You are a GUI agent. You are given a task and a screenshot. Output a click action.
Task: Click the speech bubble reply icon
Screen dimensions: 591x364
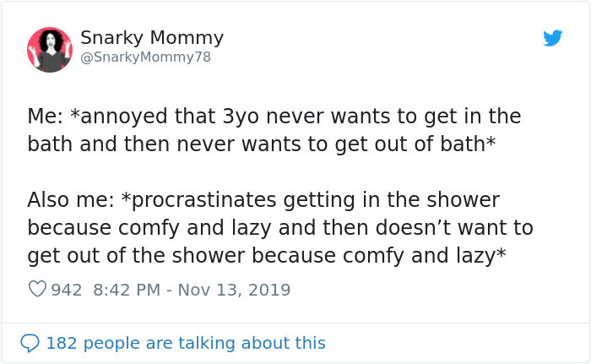30,343
